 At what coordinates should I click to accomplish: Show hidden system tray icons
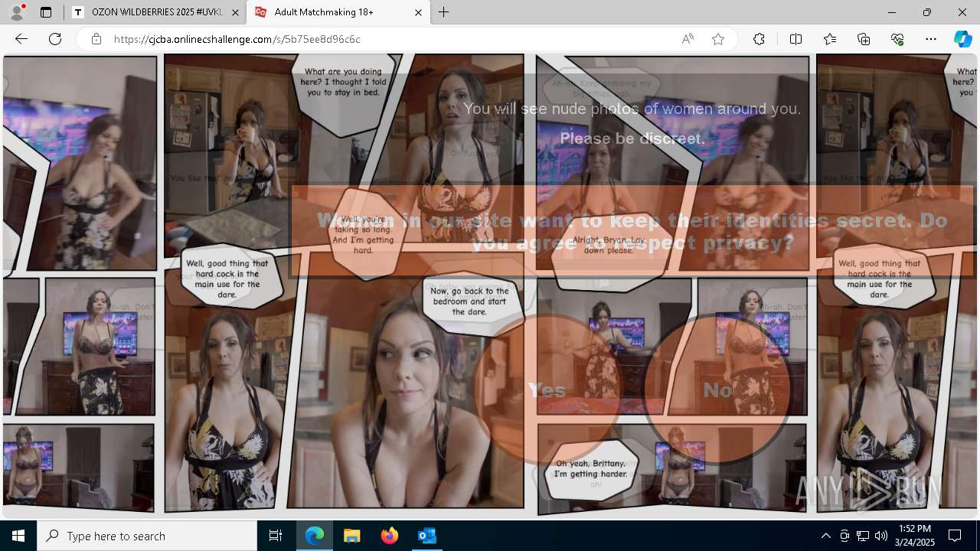[x=825, y=536]
